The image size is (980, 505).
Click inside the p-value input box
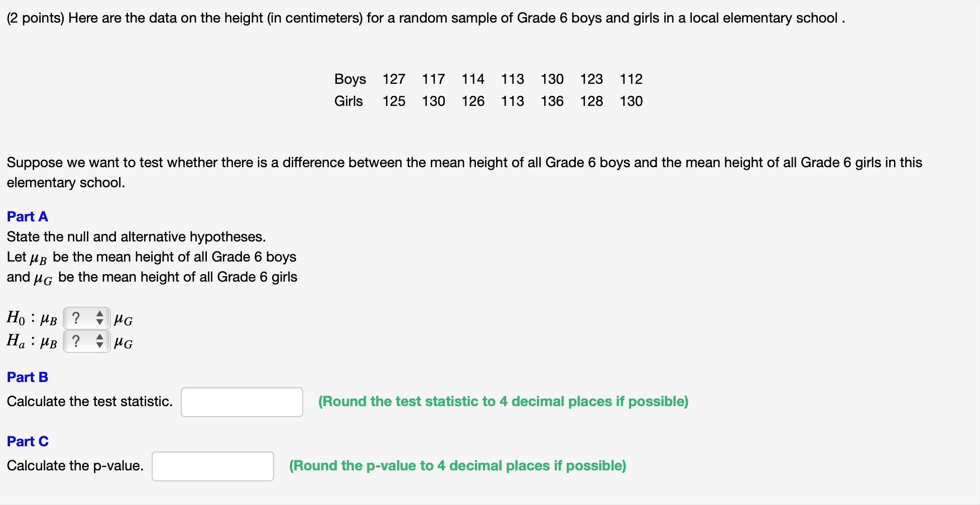(212, 466)
